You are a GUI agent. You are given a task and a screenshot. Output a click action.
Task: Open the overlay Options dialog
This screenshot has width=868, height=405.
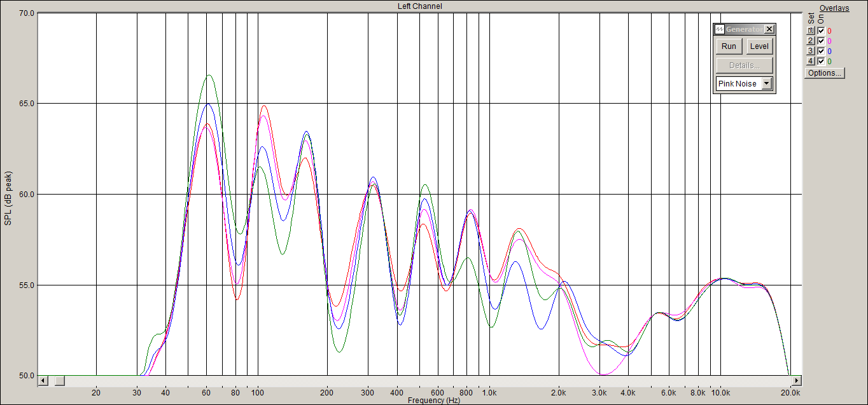(x=825, y=73)
